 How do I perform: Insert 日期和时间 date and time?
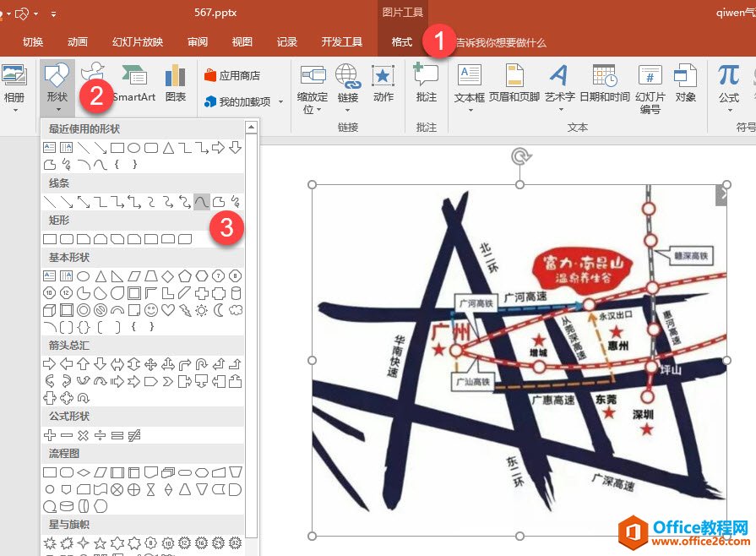605,83
